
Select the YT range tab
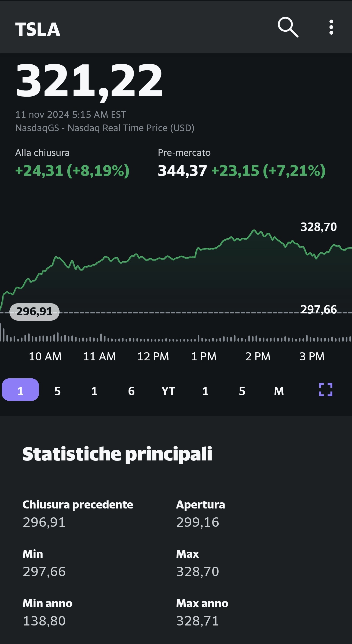(168, 391)
